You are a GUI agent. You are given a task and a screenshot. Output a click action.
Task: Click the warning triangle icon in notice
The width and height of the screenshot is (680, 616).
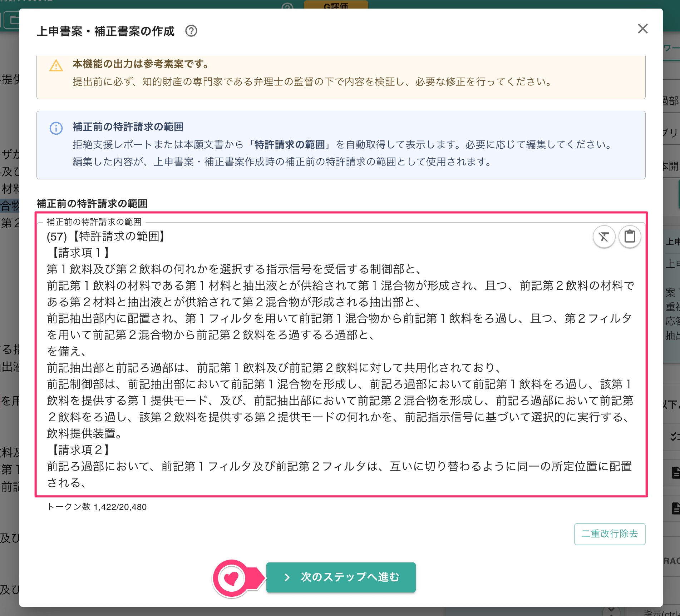56,66
